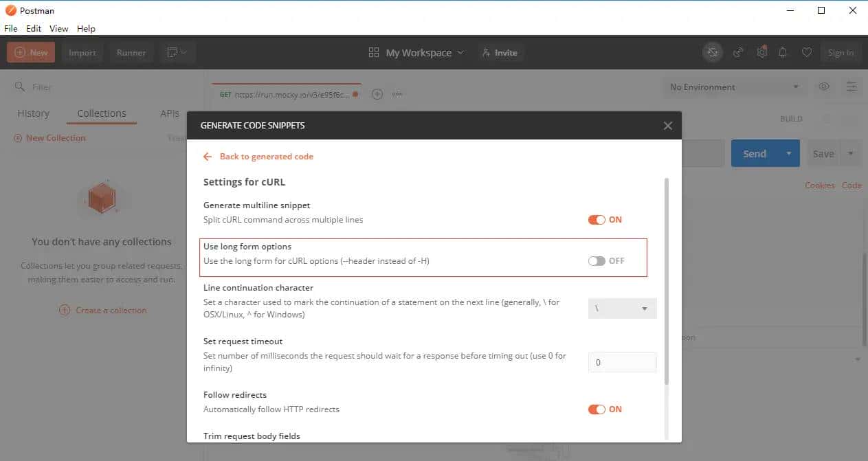Open the satellite capture requests icon
The height and width of the screenshot is (461, 868).
coord(738,52)
